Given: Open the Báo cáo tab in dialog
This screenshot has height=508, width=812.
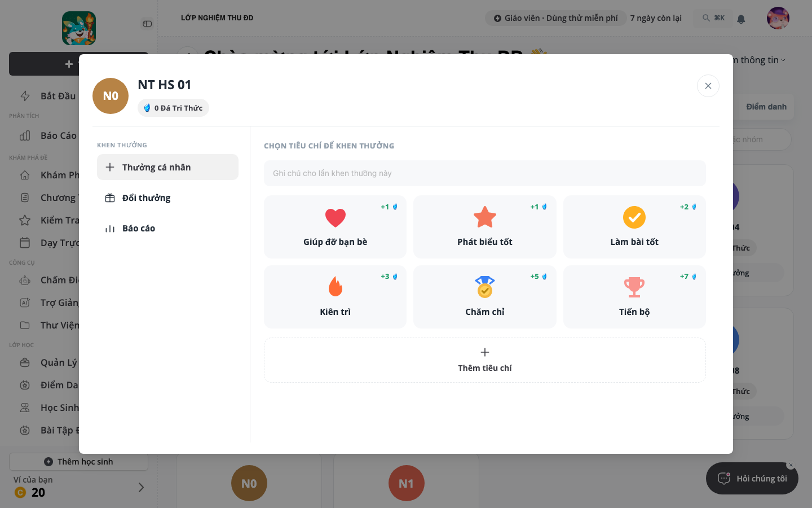Looking at the screenshot, I should [x=167, y=228].
